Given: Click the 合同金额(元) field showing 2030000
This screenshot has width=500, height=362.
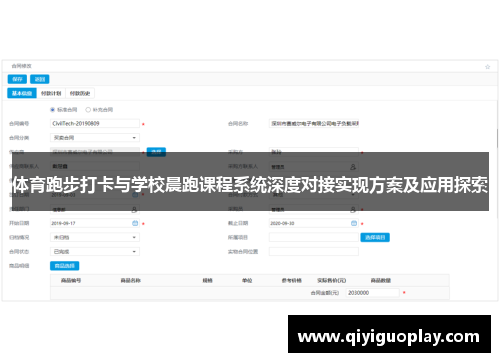Looking at the screenshot, I should pos(372,293).
